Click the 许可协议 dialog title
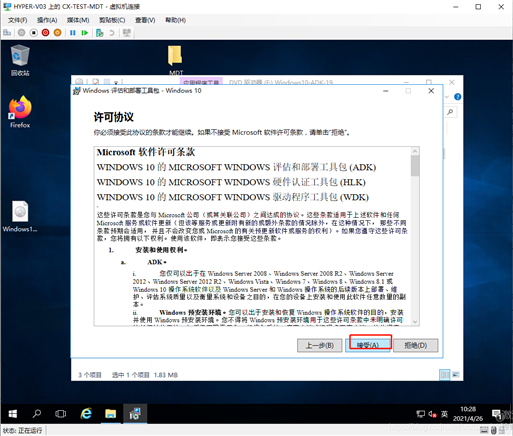The width and height of the screenshot is (513, 436). pyautogui.click(x=114, y=117)
